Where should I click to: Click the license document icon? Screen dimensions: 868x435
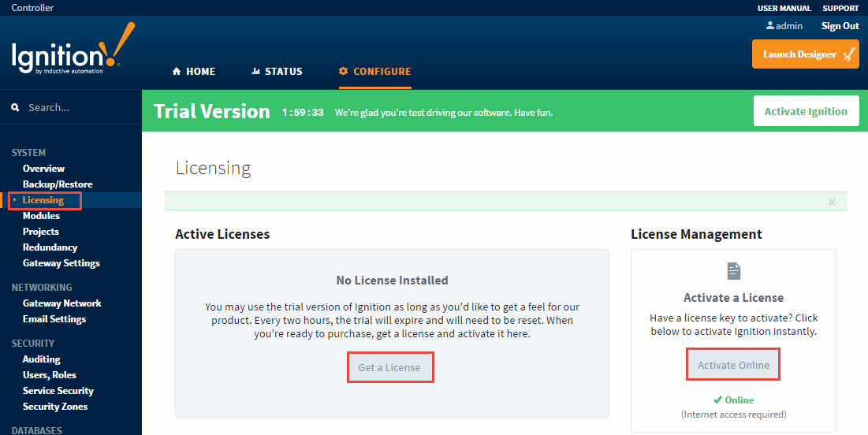[733, 272]
